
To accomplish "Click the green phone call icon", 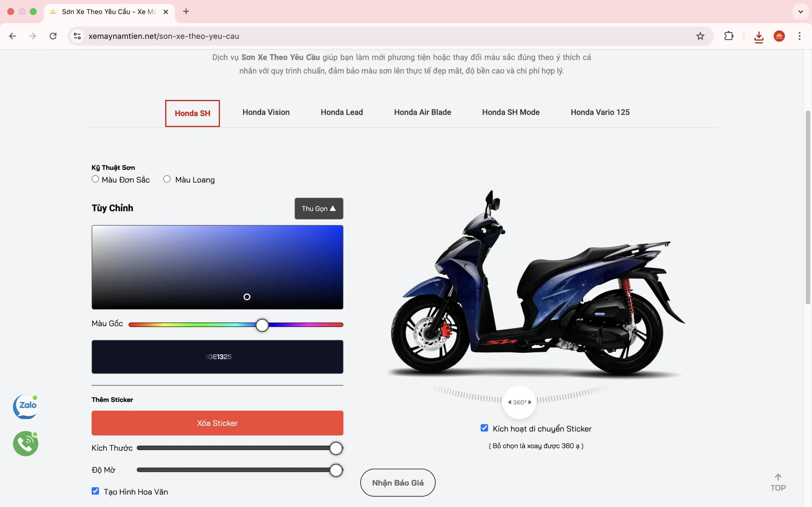I will pos(25,443).
